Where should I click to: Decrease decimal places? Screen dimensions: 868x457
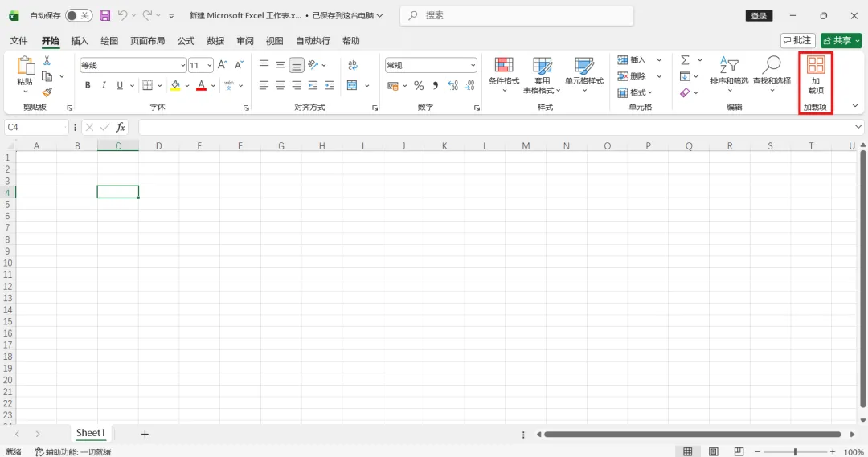[470, 86]
